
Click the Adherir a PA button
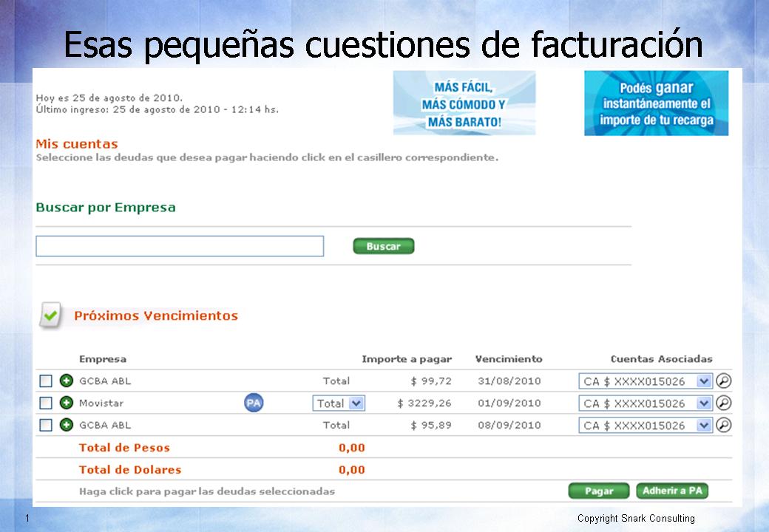(x=672, y=491)
